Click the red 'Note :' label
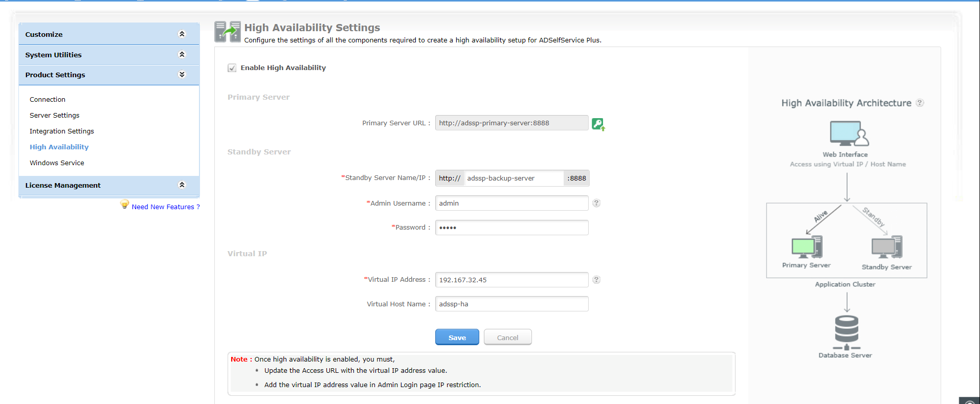980x404 pixels. (x=241, y=360)
